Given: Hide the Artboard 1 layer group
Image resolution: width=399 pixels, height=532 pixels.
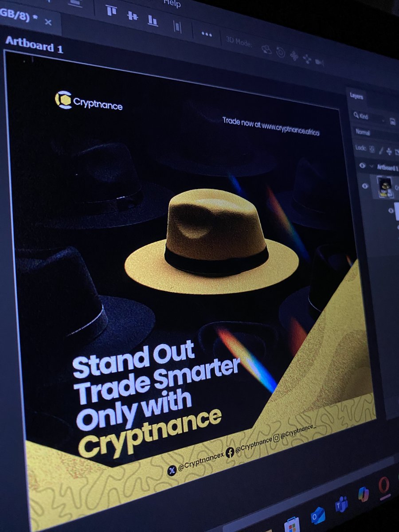Looking at the screenshot, I should [362, 165].
